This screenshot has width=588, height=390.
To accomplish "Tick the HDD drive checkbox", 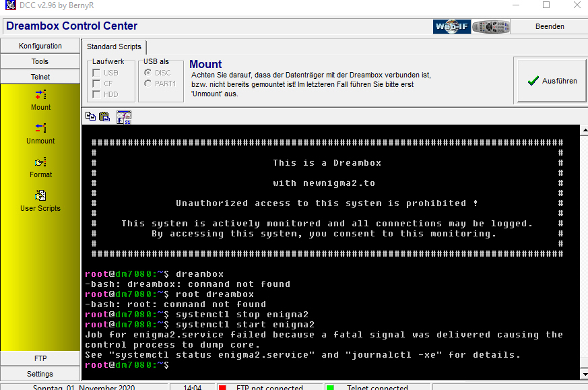I will coord(96,94).
